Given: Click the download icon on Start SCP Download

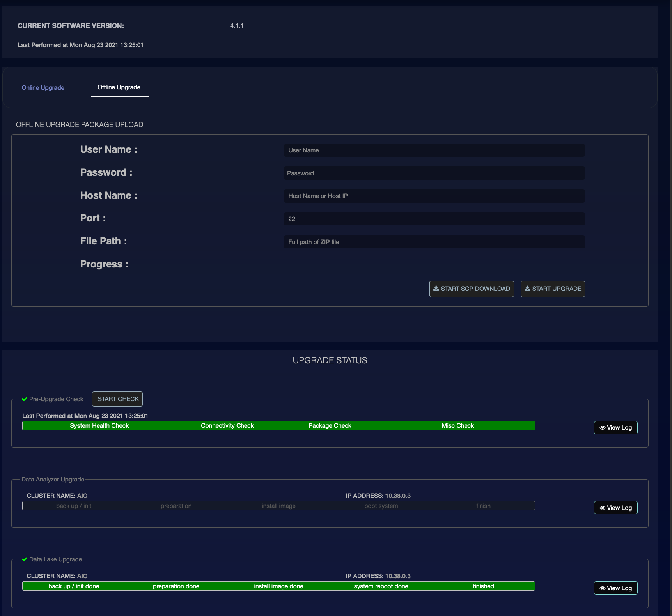Looking at the screenshot, I should point(436,289).
